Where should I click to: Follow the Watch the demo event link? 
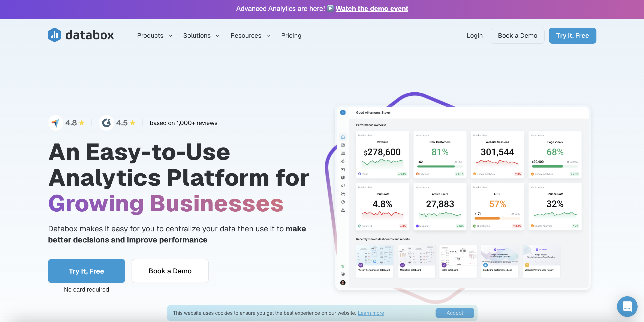coord(371,9)
